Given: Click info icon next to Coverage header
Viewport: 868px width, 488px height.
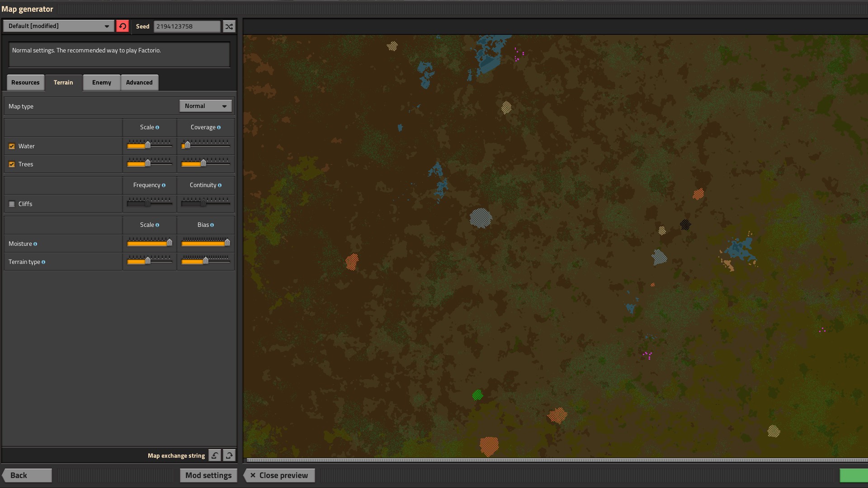Looking at the screenshot, I should (219, 127).
